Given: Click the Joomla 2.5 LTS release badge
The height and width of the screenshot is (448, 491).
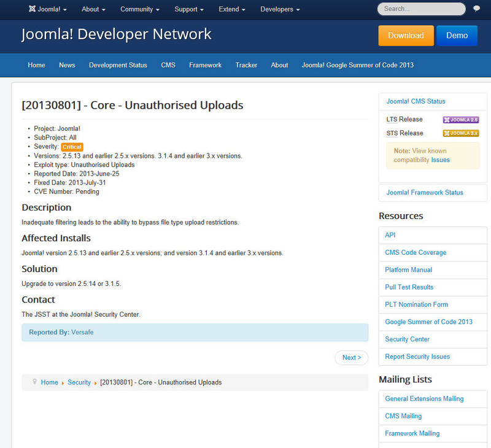Looking at the screenshot, I should pos(460,120).
